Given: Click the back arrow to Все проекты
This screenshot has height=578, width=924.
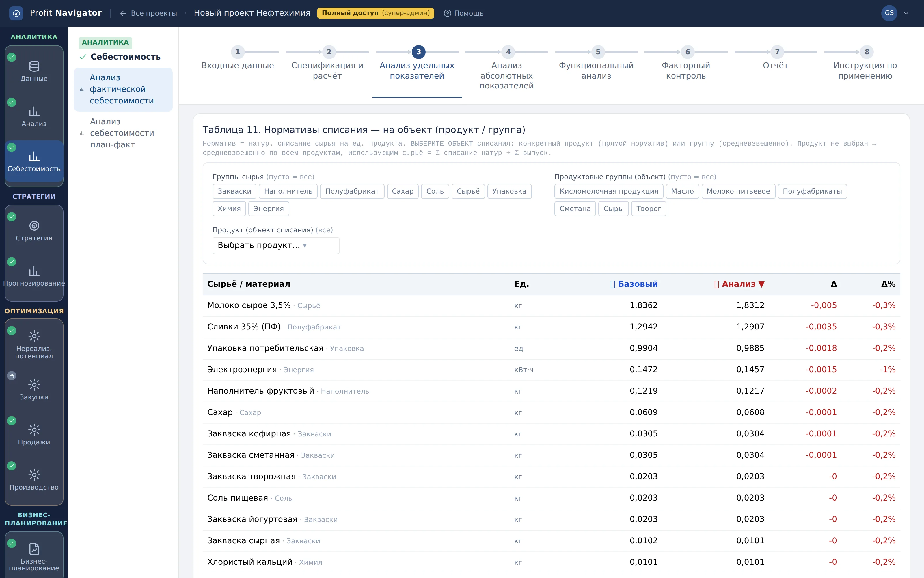Looking at the screenshot, I should 123,13.
